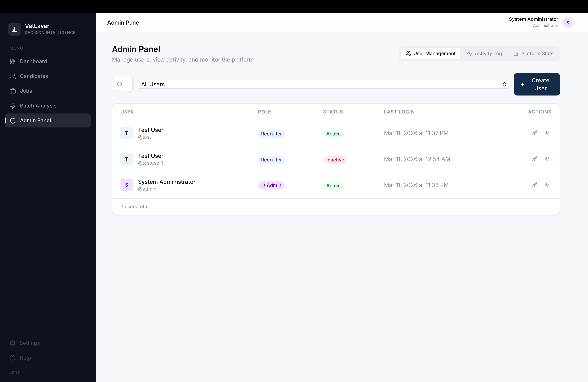Image resolution: width=588 pixels, height=382 pixels.
Task: Expand the Admin Panel menu entry
Action: [x=35, y=120]
